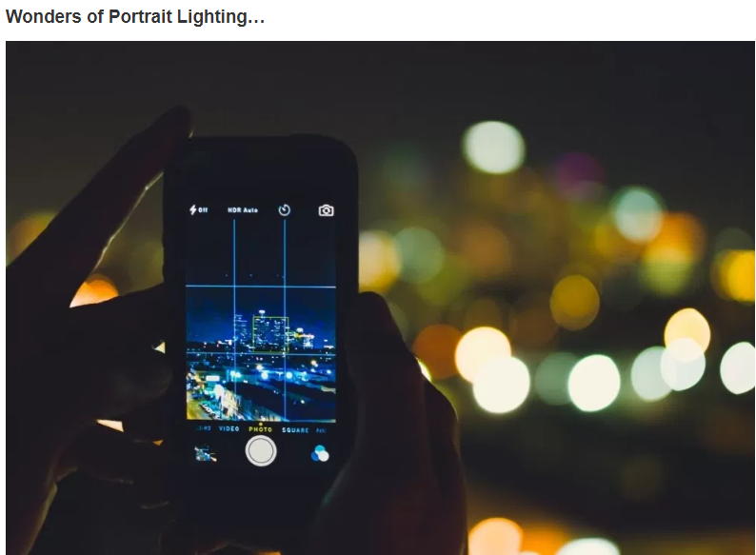Open last photo thumbnail in camera app
Image resolution: width=756 pixels, height=555 pixels.
click(205, 454)
